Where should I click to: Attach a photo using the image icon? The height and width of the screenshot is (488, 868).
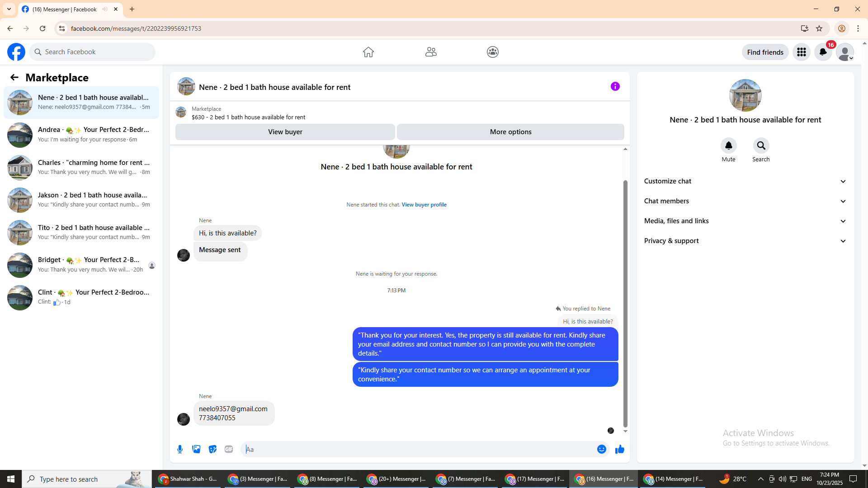(196, 449)
